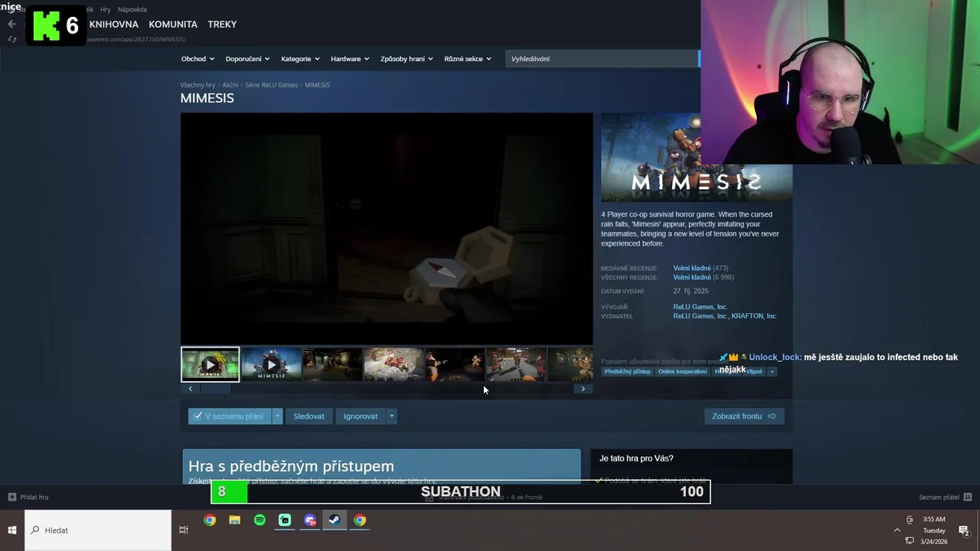
Task: Open the Hardware dropdown menu
Action: pyautogui.click(x=350, y=59)
